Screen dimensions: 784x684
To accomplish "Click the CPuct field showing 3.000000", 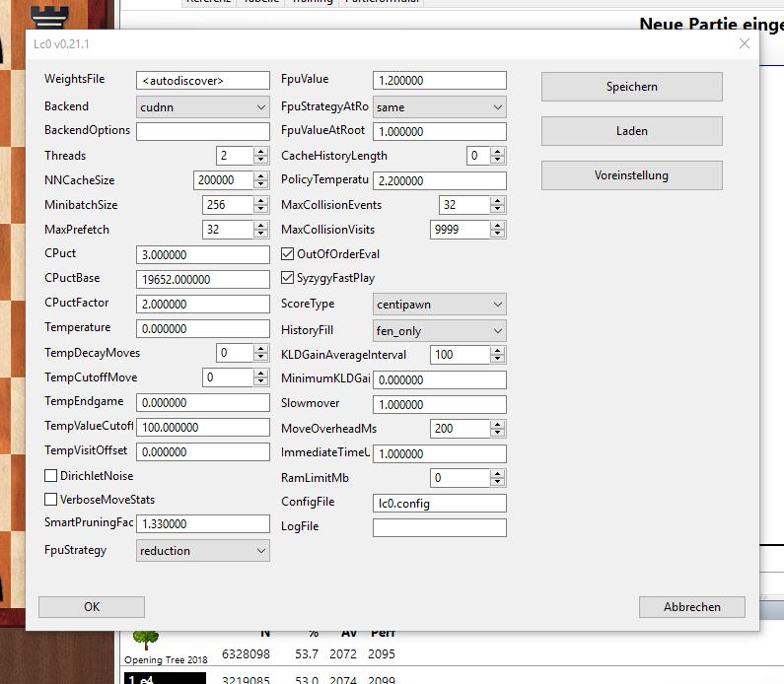I will click(203, 255).
